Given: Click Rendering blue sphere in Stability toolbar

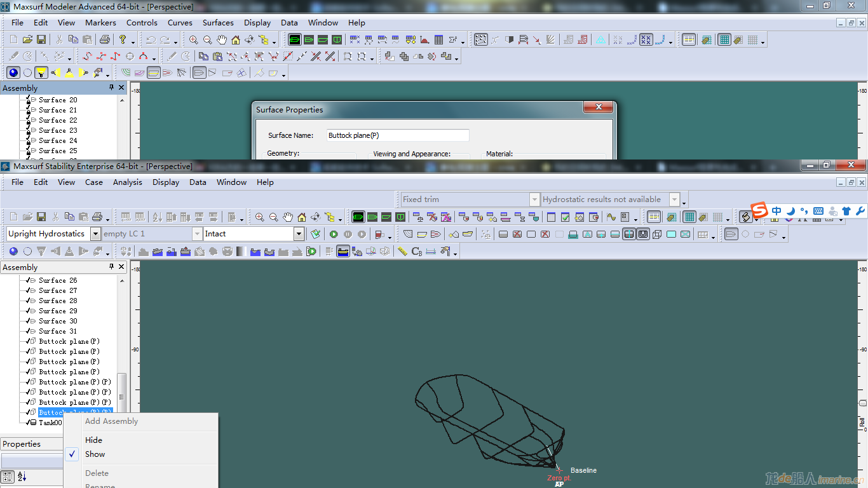Looking at the screenshot, I should click(x=13, y=251).
